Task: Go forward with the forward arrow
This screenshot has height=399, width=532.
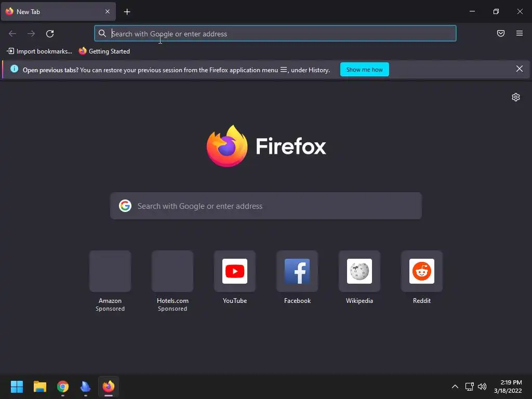Action: tap(31, 33)
